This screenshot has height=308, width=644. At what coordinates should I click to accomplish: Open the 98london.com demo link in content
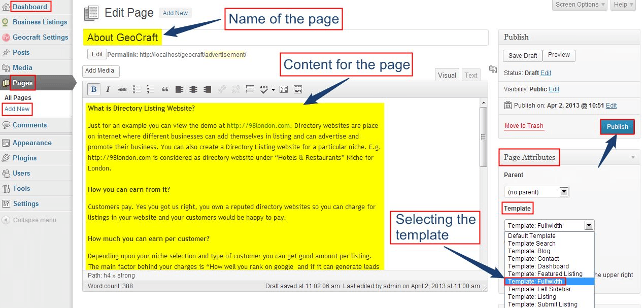coord(258,125)
